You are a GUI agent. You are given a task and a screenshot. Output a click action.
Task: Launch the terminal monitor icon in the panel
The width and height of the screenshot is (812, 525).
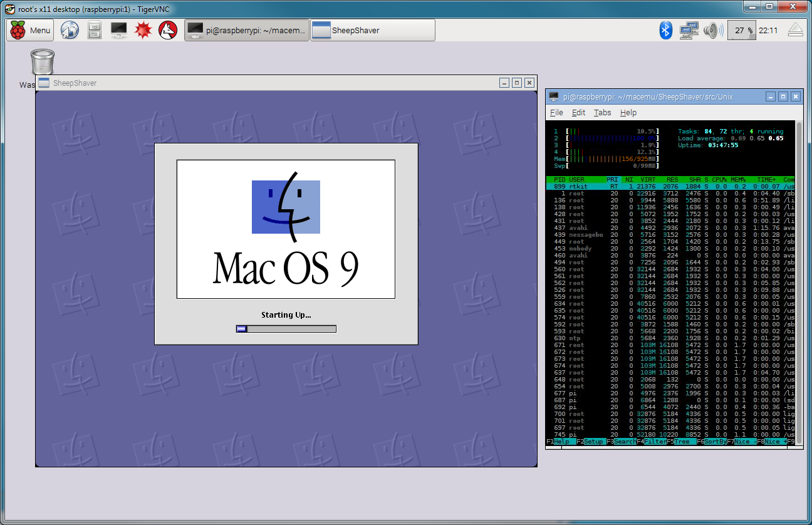coord(119,30)
